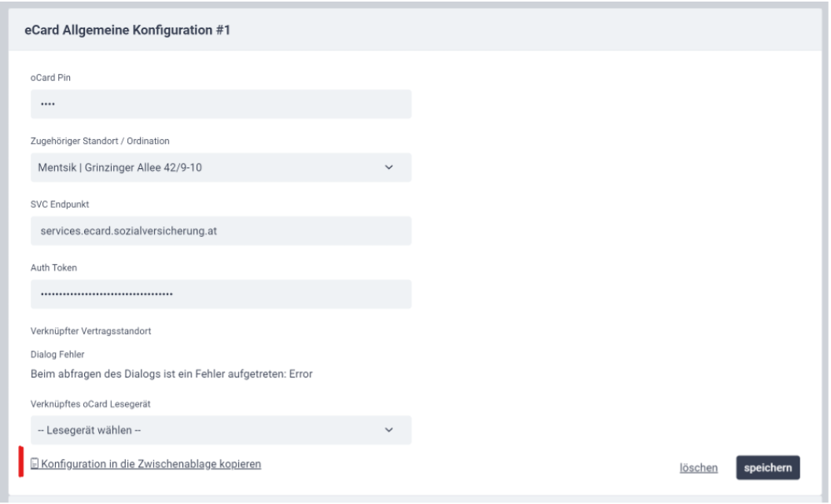Save the configuration with speichern button
This screenshot has width=831, height=504.
tap(768, 467)
